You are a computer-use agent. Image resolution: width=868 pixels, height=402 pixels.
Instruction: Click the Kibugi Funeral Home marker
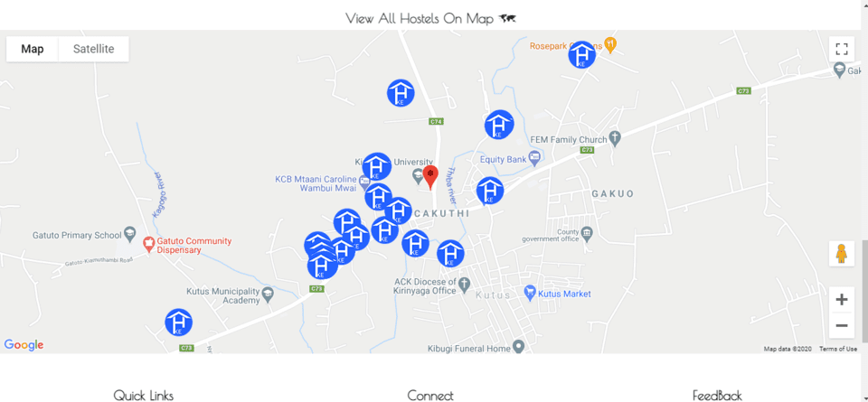pyautogui.click(x=518, y=346)
